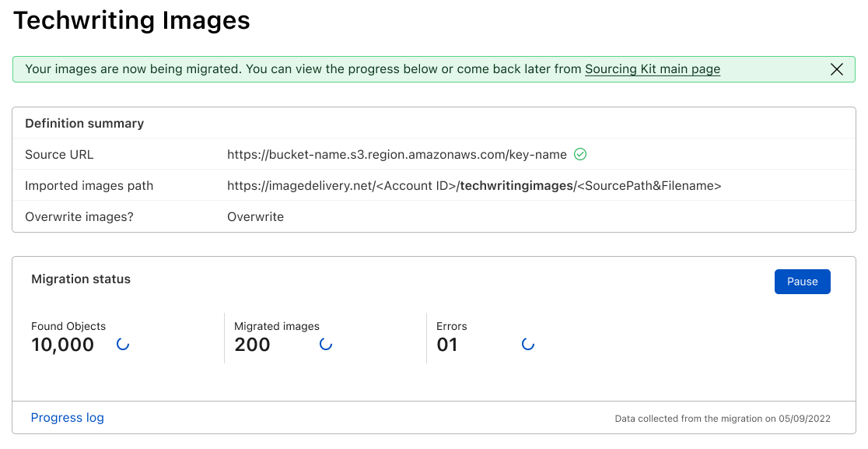This screenshot has height=449, width=868.
Task: Click the Overwrite value text
Action: click(255, 216)
